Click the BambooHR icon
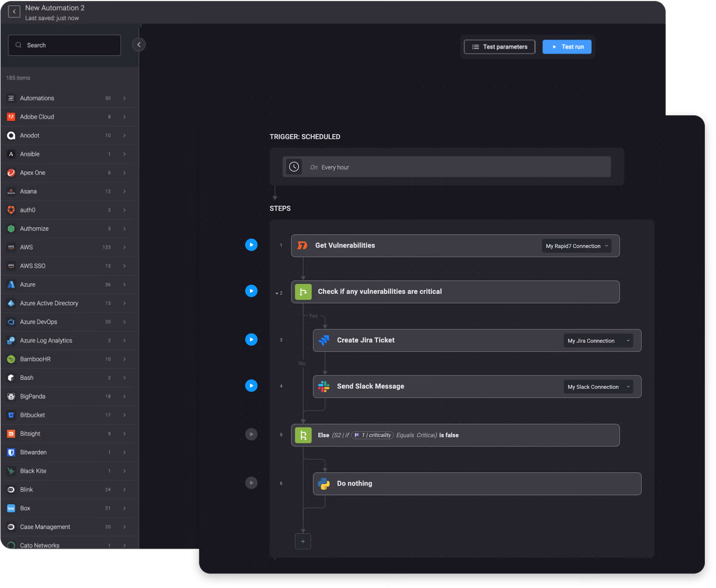This screenshot has height=588, width=716. pos(11,359)
